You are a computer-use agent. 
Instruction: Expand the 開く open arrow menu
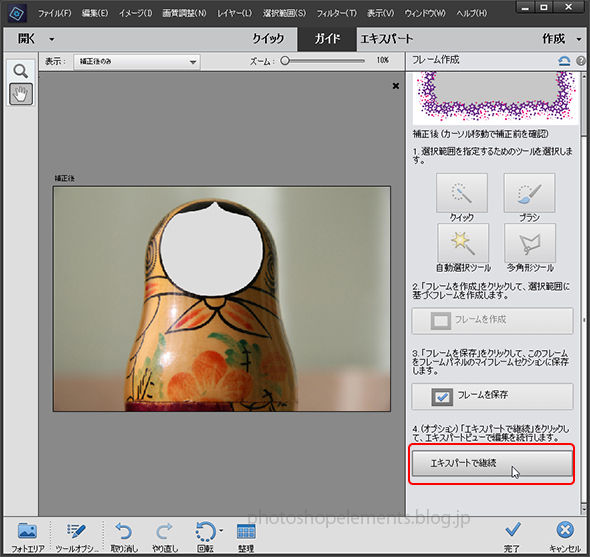coord(52,39)
